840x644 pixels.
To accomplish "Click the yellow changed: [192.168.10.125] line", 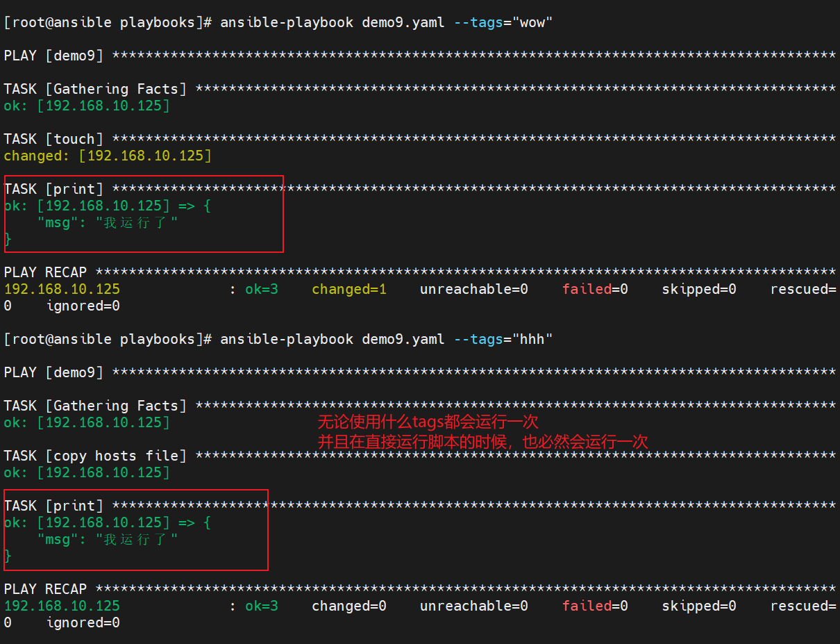I will (108, 156).
